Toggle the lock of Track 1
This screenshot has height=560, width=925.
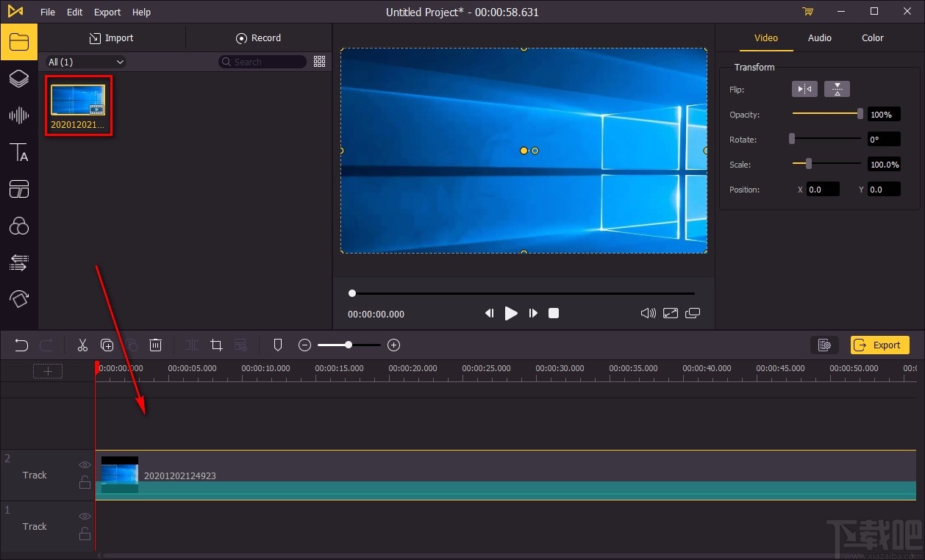tap(85, 534)
